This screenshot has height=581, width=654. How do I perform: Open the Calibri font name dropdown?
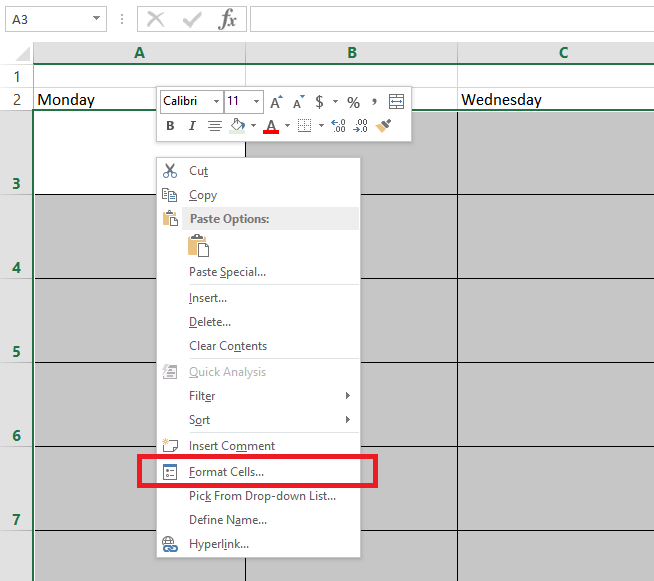[216, 101]
